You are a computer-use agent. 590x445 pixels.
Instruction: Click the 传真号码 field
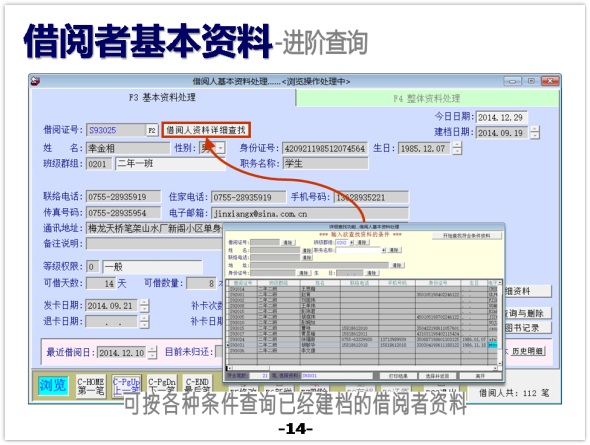click(x=123, y=213)
